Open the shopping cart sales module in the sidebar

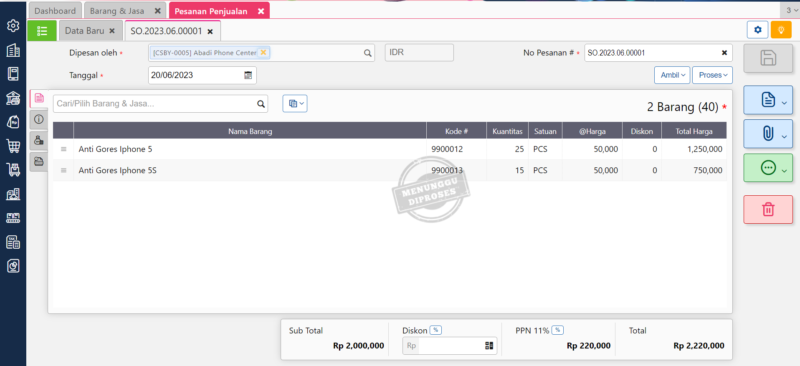pyautogui.click(x=13, y=146)
